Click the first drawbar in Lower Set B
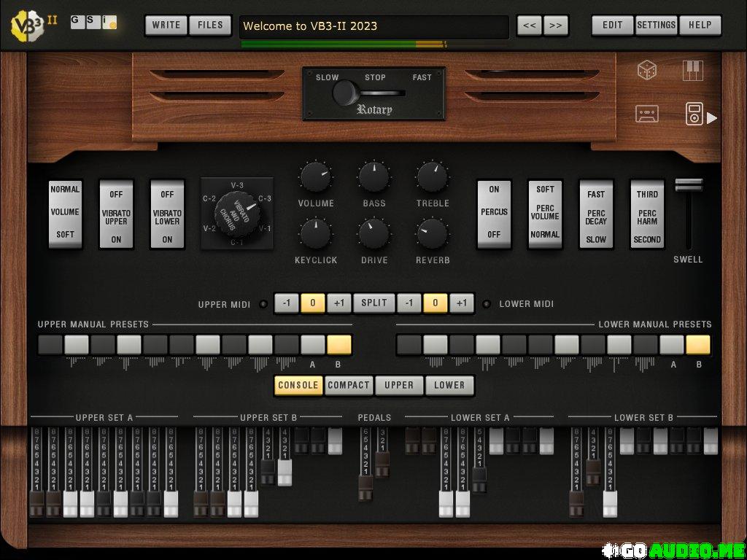Viewport: 747px width, 560px height. coord(576,505)
